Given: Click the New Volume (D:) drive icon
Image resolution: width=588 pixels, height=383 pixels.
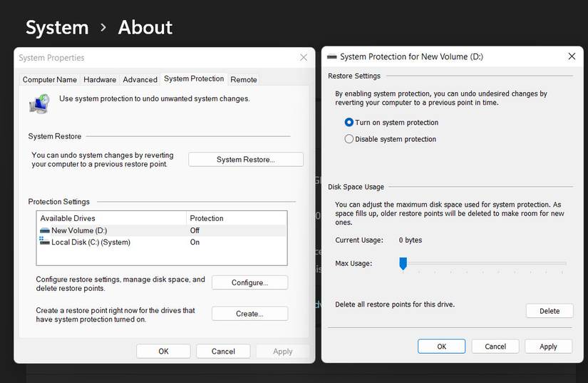Looking at the screenshot, I should [x=45, y=230].
